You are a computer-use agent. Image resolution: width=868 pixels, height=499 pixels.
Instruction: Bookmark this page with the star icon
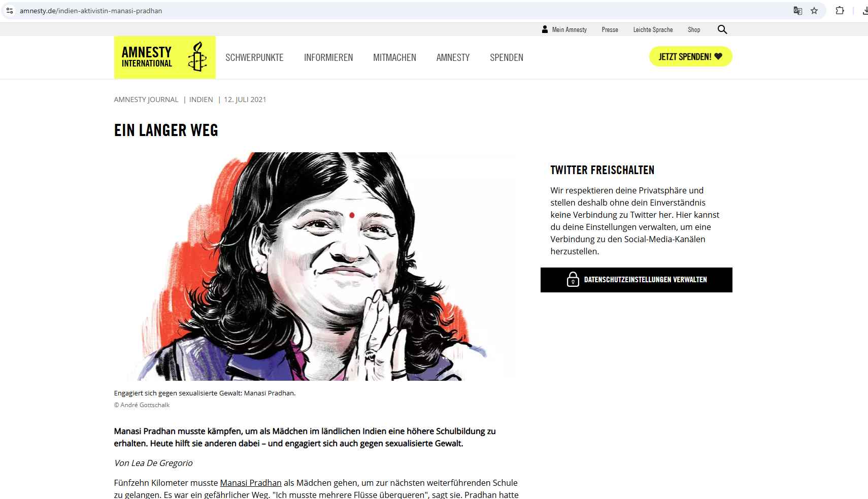click(x=814, y=11)
